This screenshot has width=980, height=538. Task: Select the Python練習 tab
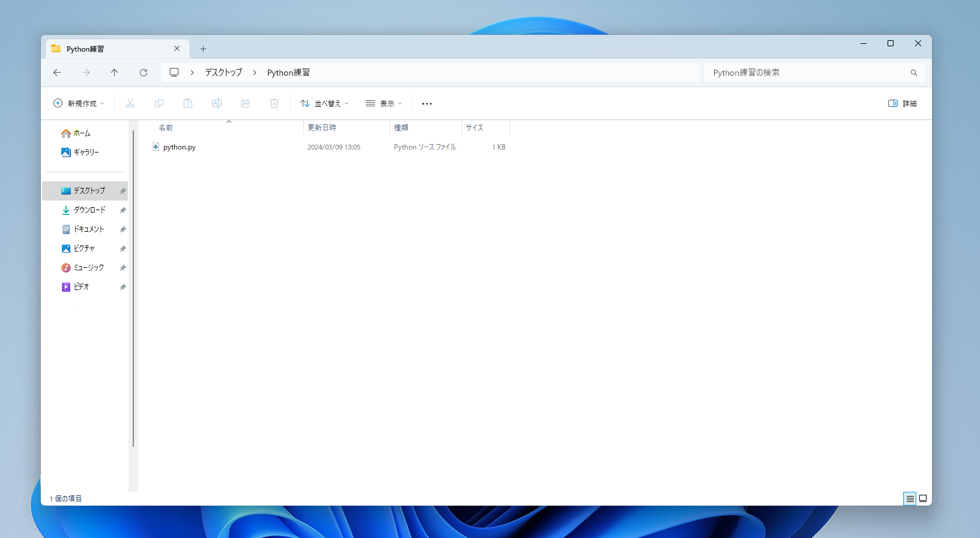(x=117, y=49)
